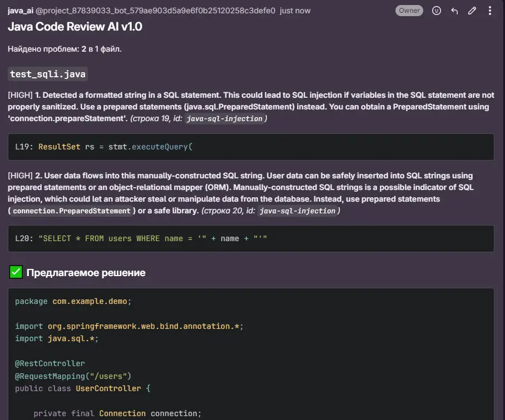
Task: Click the package com.example.demo line
Action: click(73, 301)
